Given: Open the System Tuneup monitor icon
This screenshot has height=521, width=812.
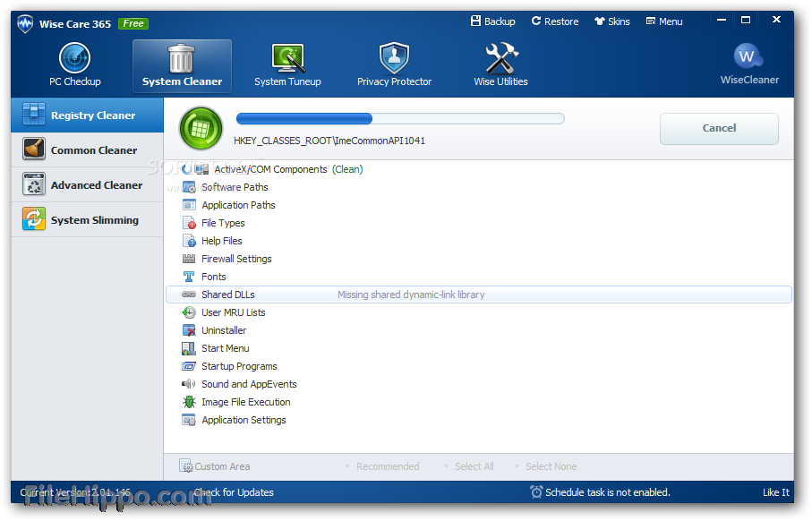Looking at the screenshot, I should click(288, 58).
